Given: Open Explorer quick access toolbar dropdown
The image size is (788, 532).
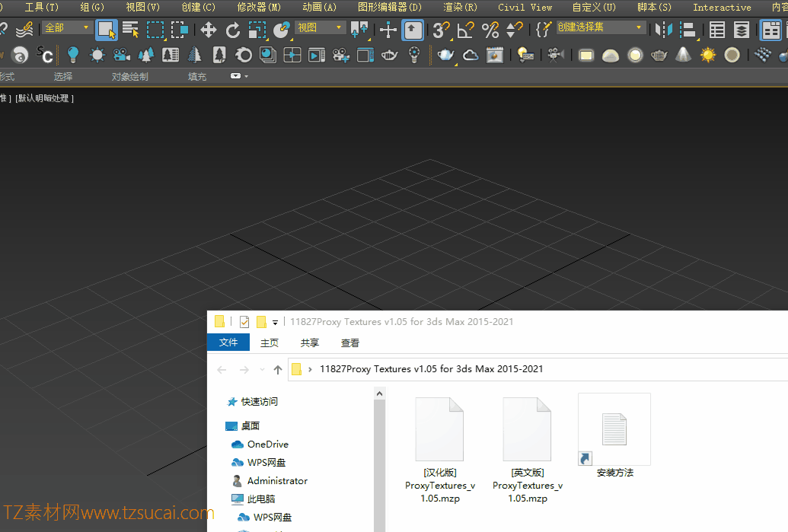Looking at the screenshot, I should 275,322.
